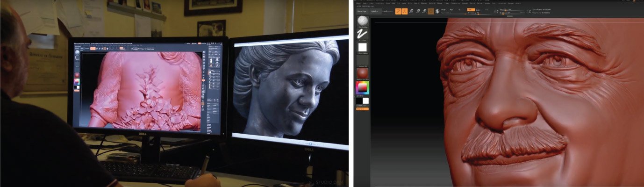Open the Zscript menu
Viewport: 644px width, 187px height.
[x=518, y=3]
